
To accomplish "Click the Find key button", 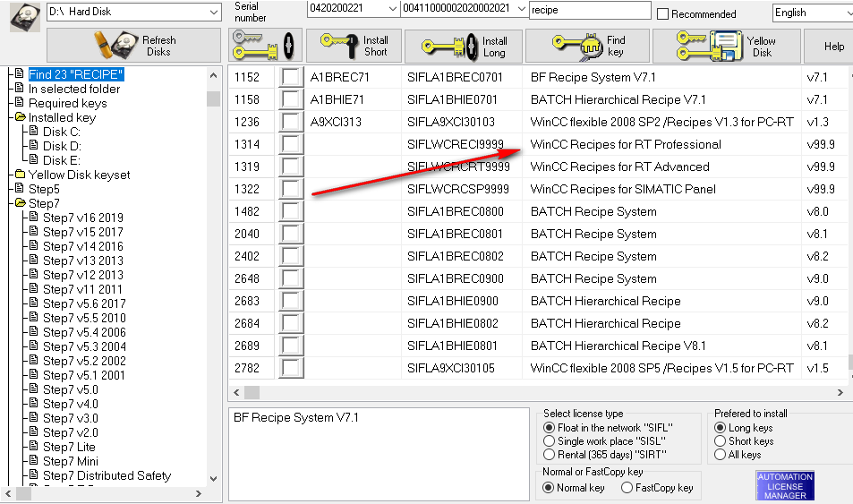I will (587, 47).
